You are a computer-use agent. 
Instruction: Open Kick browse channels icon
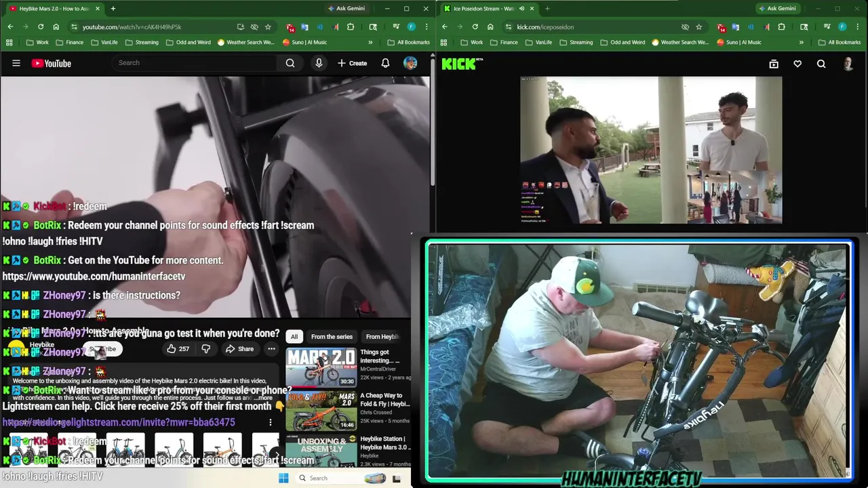click(x=774, y=64)
